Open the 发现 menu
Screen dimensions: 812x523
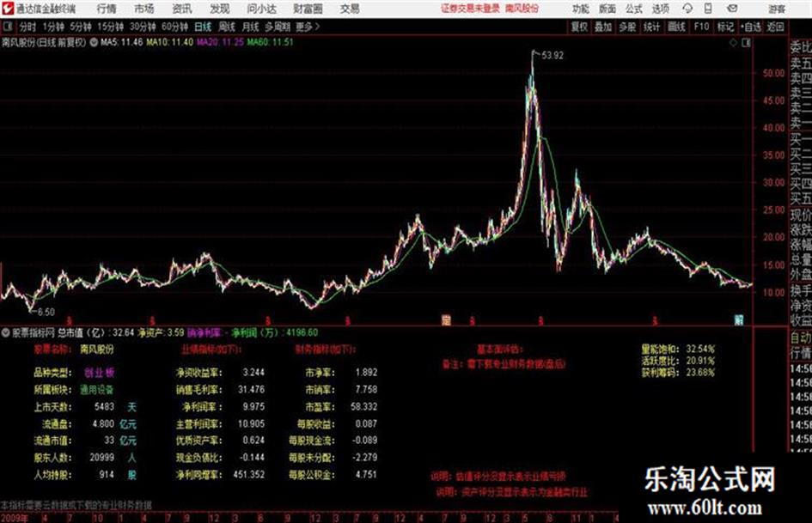(x=220, y=9)
